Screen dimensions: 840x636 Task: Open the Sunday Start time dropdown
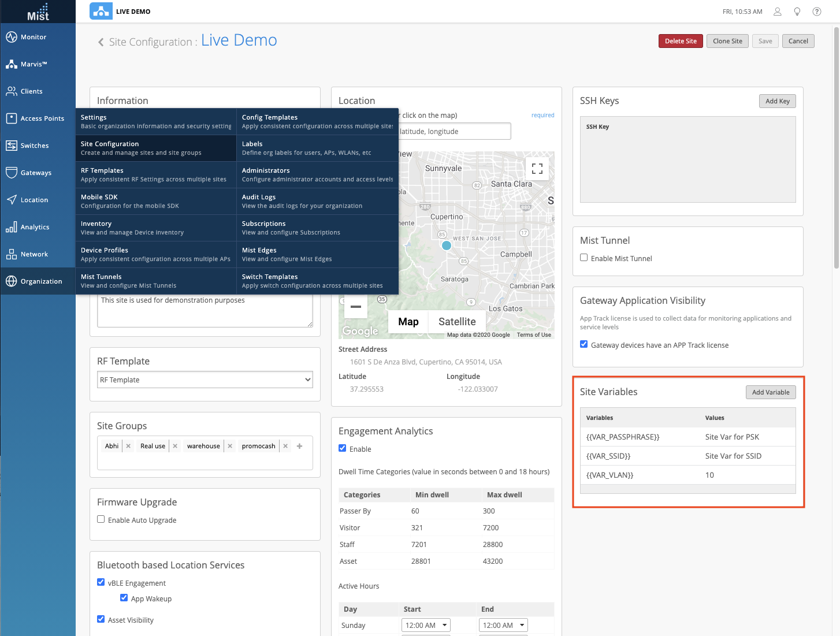[x=426, y=625]
